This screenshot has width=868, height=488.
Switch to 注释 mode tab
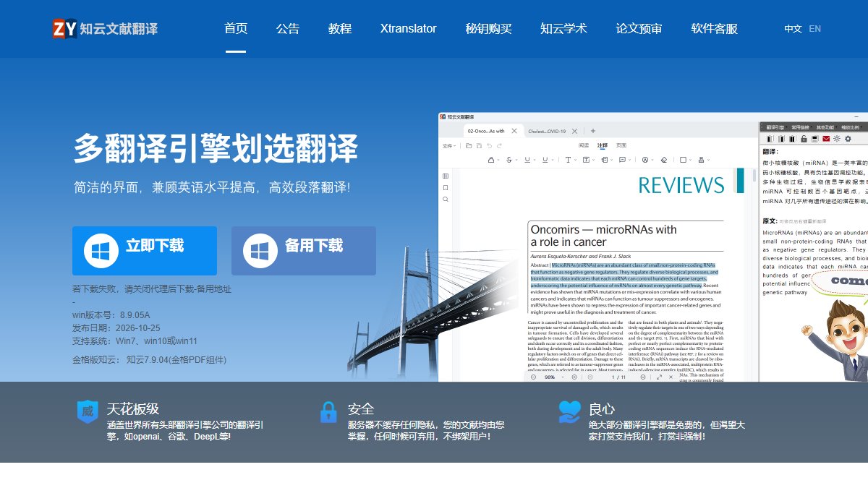pyautogui.click(x=603, y=145)
